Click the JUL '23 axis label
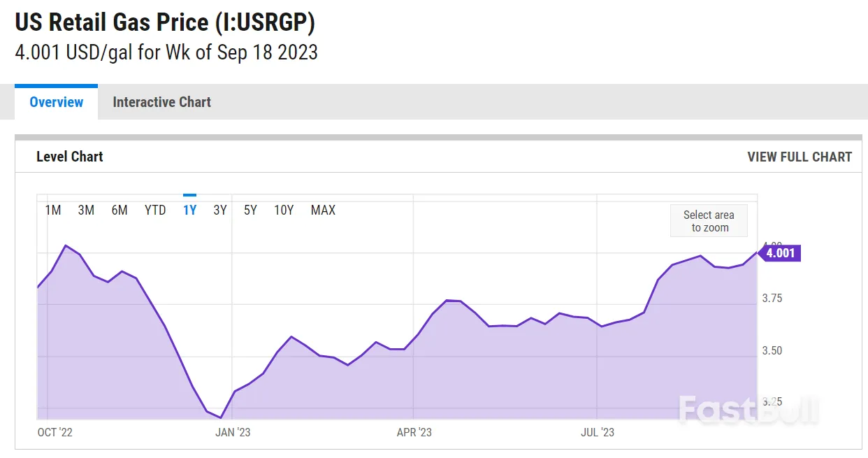Screen dimensions: 868x458 point(598,432)
